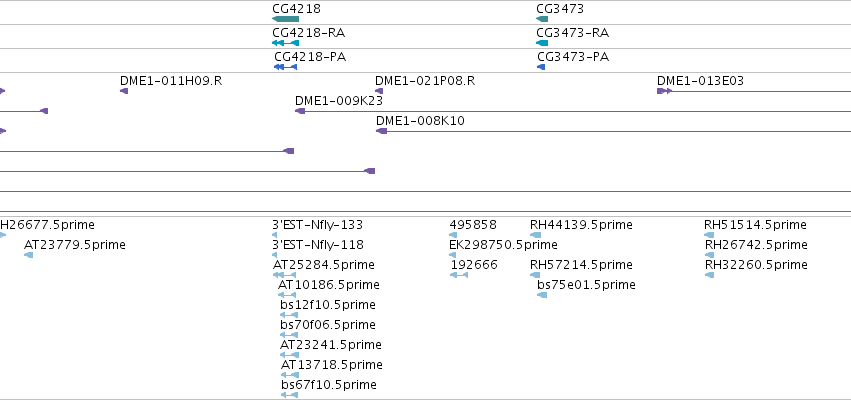Click the RH44139.5prime label

tap(581, 225)
